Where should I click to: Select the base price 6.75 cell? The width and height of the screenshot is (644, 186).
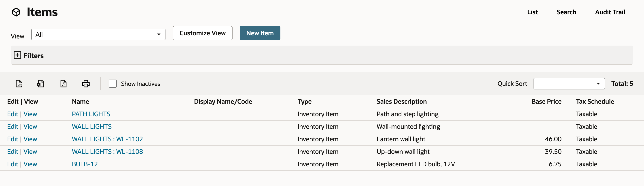[555, 164]
